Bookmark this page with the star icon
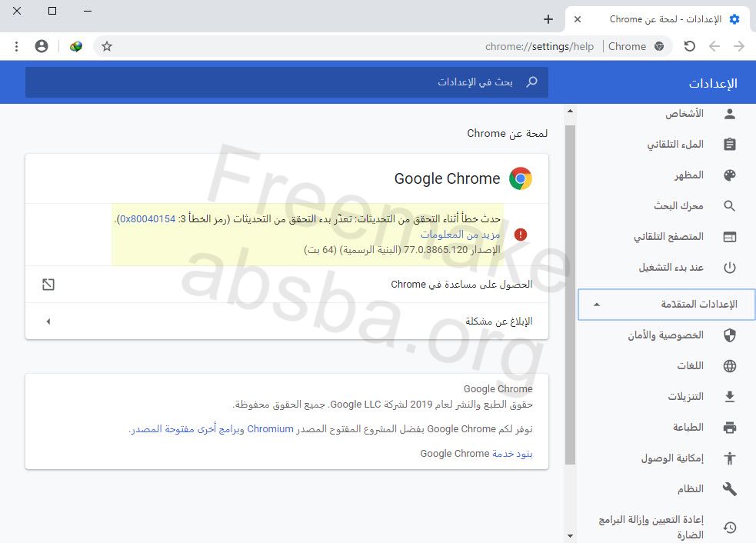Viewport: 756px width, 543px height. pos(107,46)
